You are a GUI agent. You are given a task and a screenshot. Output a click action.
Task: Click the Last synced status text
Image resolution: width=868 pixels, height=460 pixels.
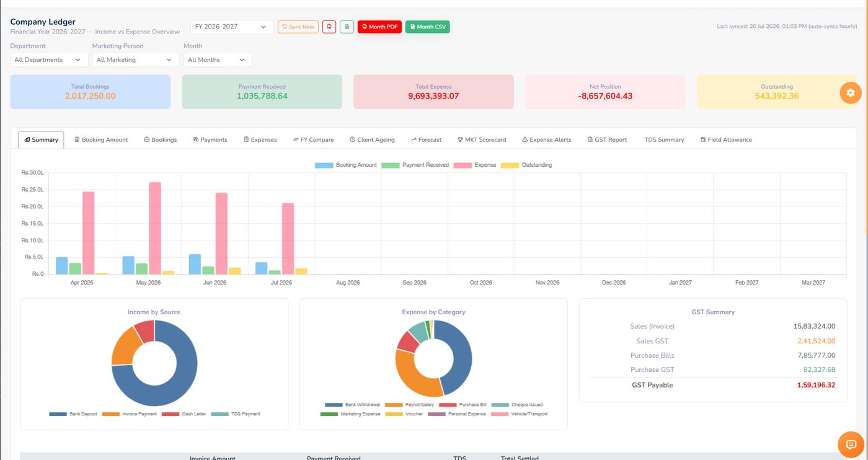coord(787,27)
